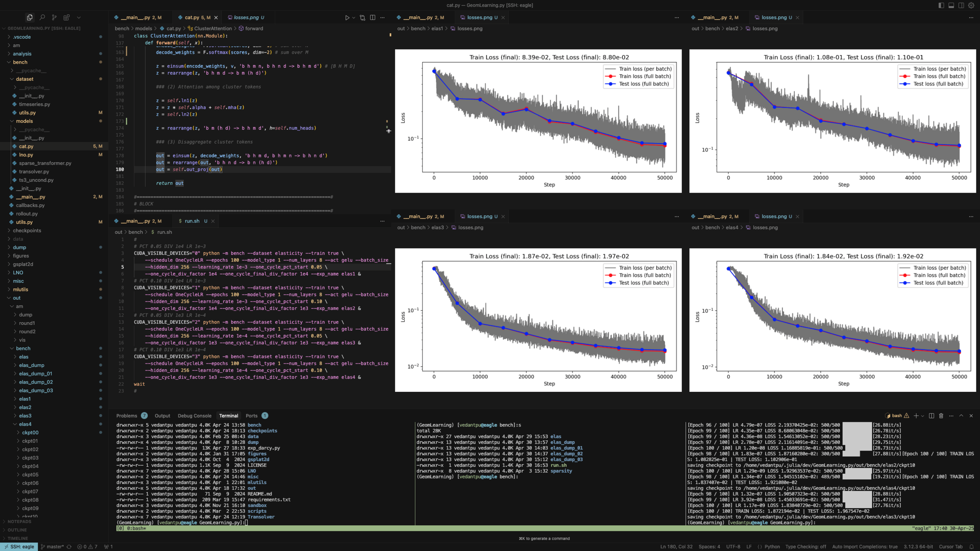Open lno.py in the file explorer
The width and height of the screenshot is (980, 551).
tap(26, 155)
